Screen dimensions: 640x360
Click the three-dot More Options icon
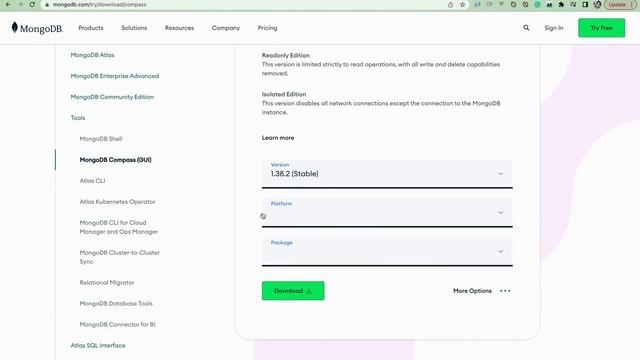(x=505, y=291)
